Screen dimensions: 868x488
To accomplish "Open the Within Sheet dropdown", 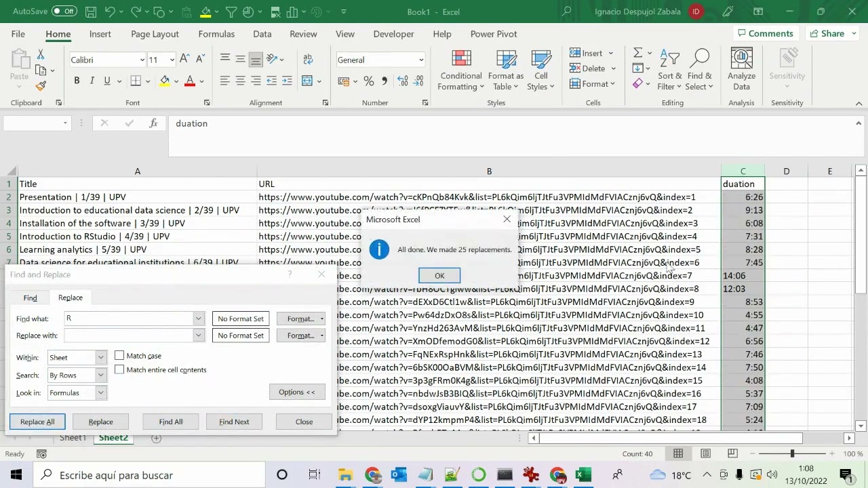I will (100, 358).
